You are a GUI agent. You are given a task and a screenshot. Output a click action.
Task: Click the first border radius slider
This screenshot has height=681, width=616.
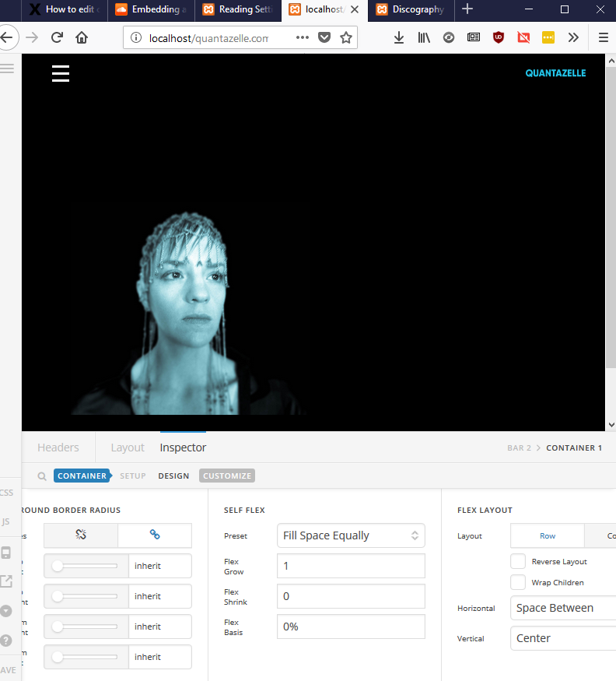point(86,566)
